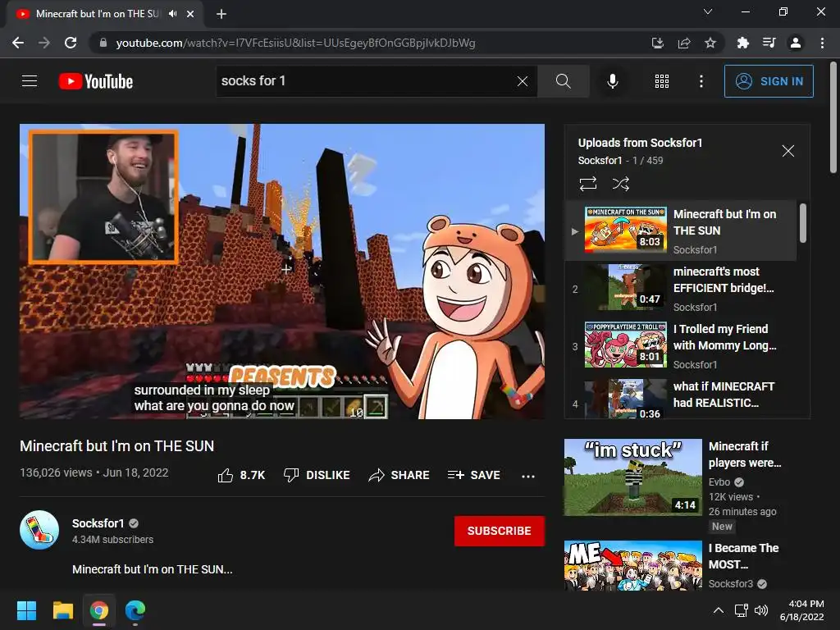Subscribe to Socksfor1 channel
840x630 pixels.
tap(500, 531)
